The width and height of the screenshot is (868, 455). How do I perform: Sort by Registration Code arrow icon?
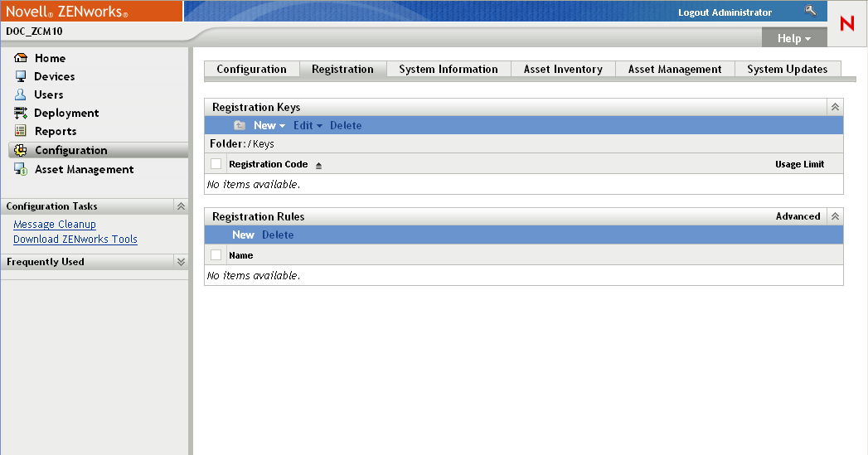pos(319,166)
